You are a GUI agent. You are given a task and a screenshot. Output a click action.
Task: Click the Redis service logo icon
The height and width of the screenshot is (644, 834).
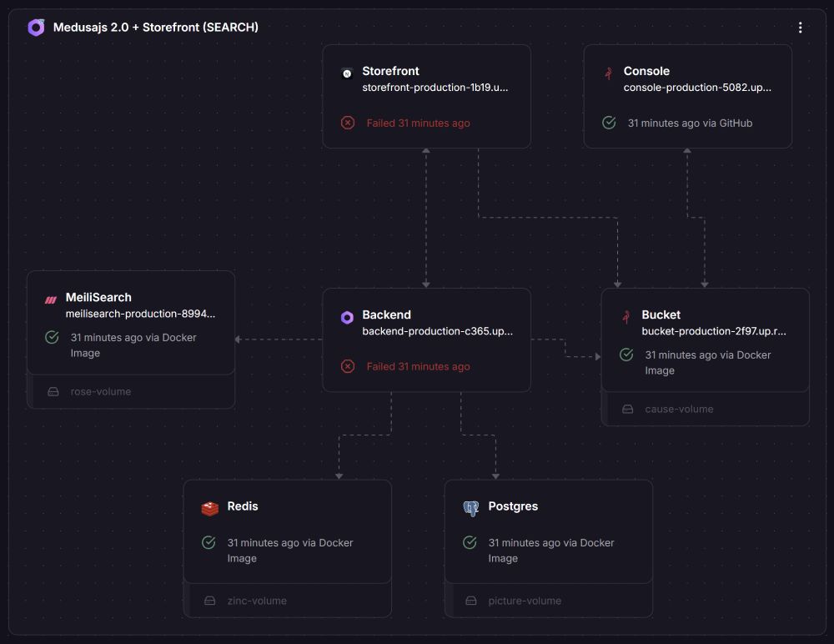click(210, 509)
